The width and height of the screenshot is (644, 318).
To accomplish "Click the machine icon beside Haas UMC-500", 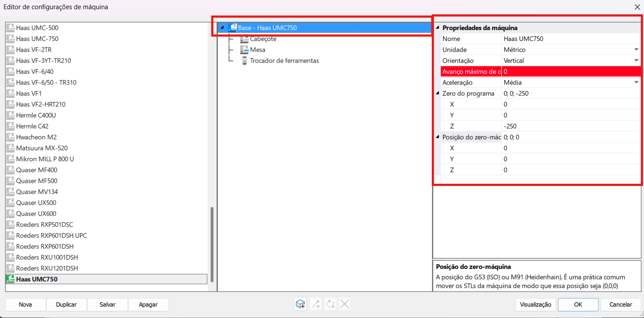I will (x=10, y=28).
